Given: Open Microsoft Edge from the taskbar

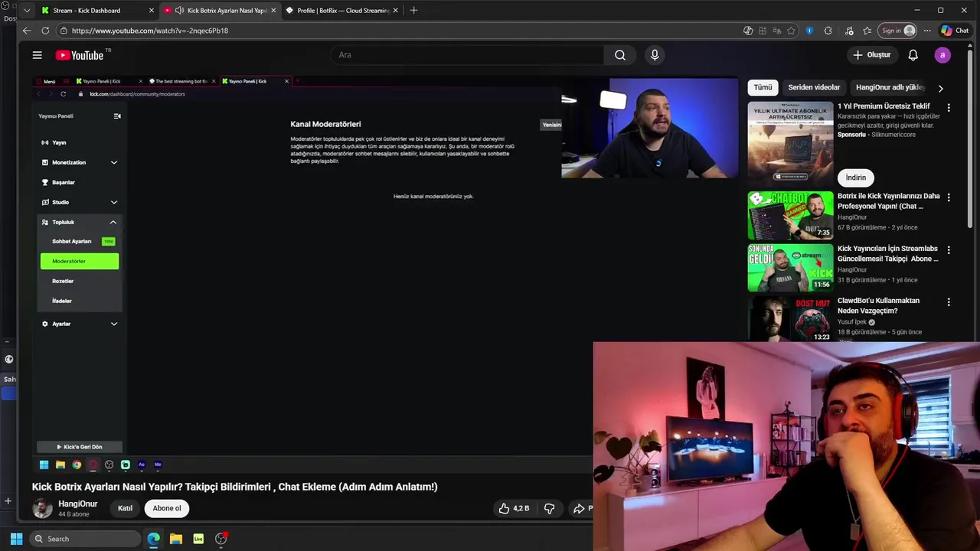Looking at the screenshot, I should click(x=153, y=539).
